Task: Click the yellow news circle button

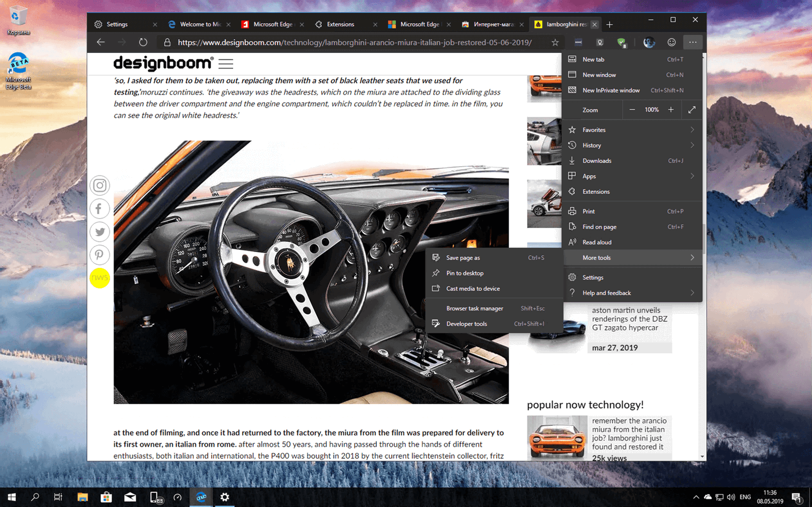Action: click(x=100, y=278)
